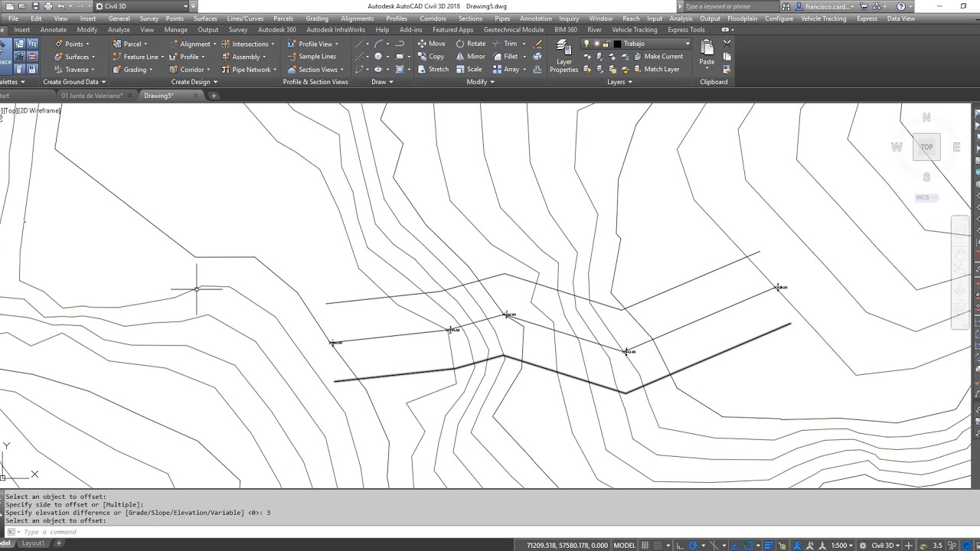Select the Stretch tool
The image size is (980, 551).
(x=433, y=69)
